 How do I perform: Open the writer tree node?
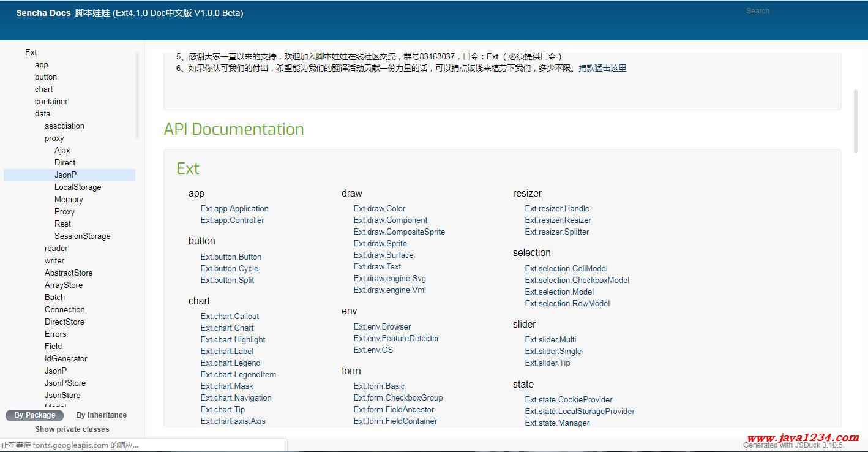pyautogui.click(x=54, y=261)
